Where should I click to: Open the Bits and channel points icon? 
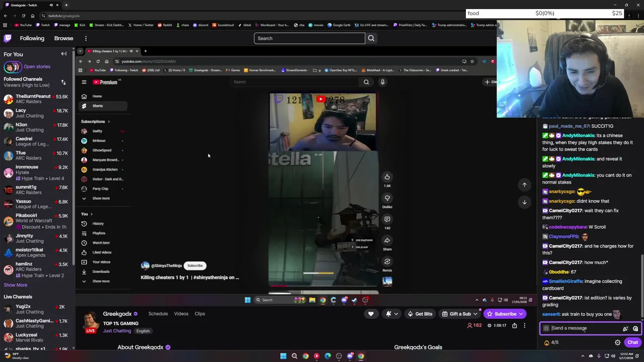pos(625,329)
